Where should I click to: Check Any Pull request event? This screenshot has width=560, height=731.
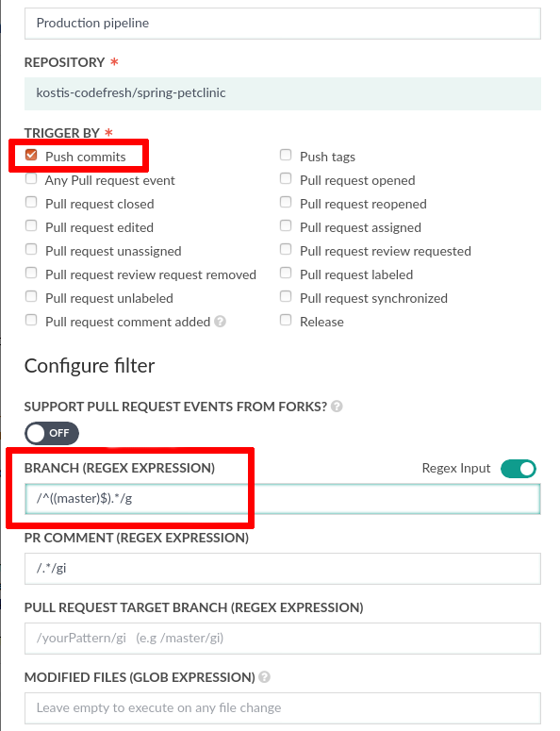(31, 178)
